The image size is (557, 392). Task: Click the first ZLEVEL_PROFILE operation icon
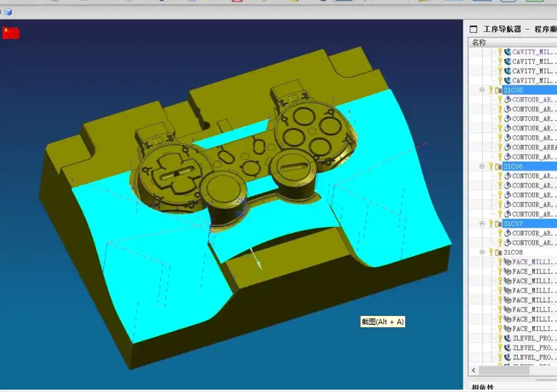[507, 338]
